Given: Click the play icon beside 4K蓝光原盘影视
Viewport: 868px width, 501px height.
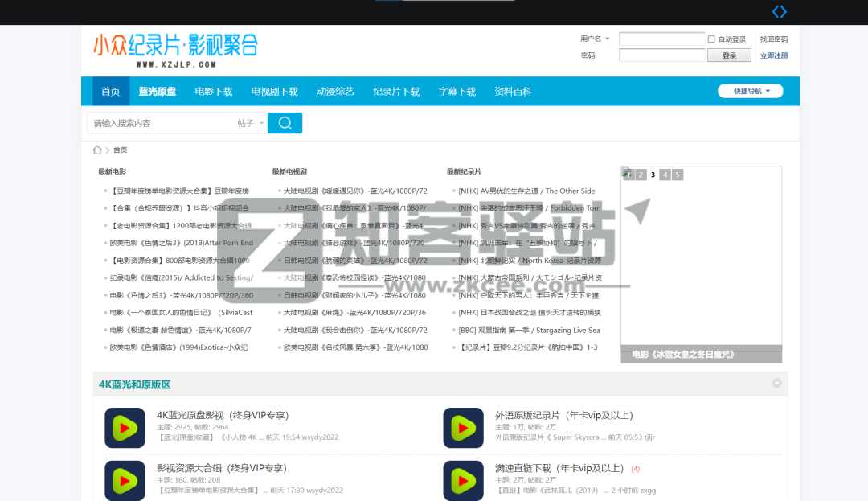Looking at the screenshot, I should coord(125,429).
